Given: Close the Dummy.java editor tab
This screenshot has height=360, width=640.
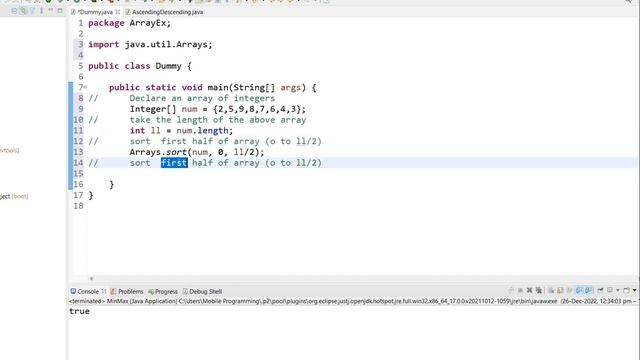Looking at the screenshot, I should [x=118, y=12].
